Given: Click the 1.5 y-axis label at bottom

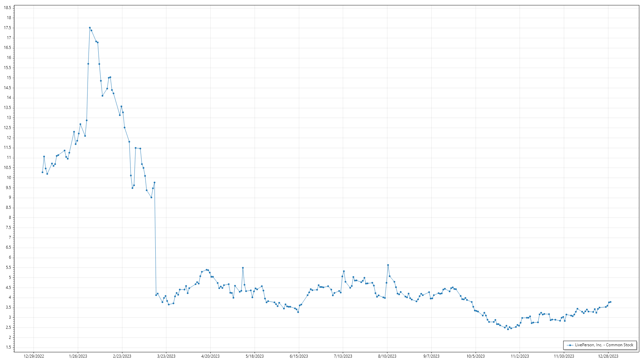Looking at the screenshot, I should (8, 348).
